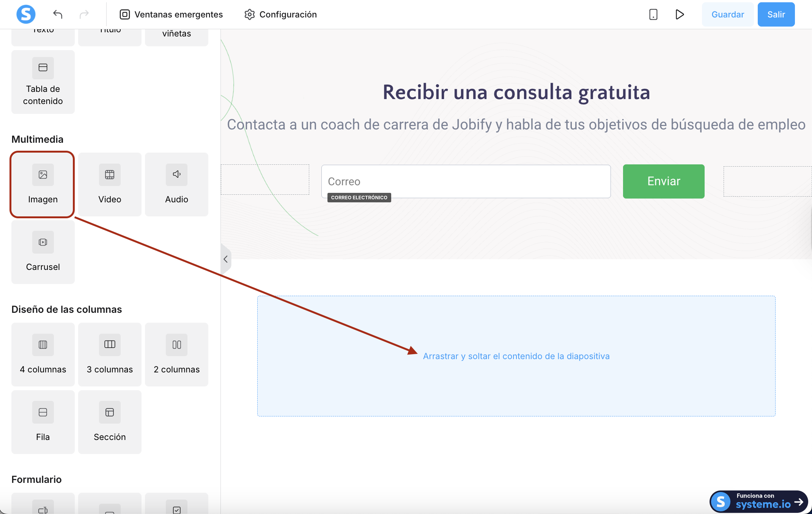
Task: Open Ventanas emergentes menu
Action: click(171, 14)
